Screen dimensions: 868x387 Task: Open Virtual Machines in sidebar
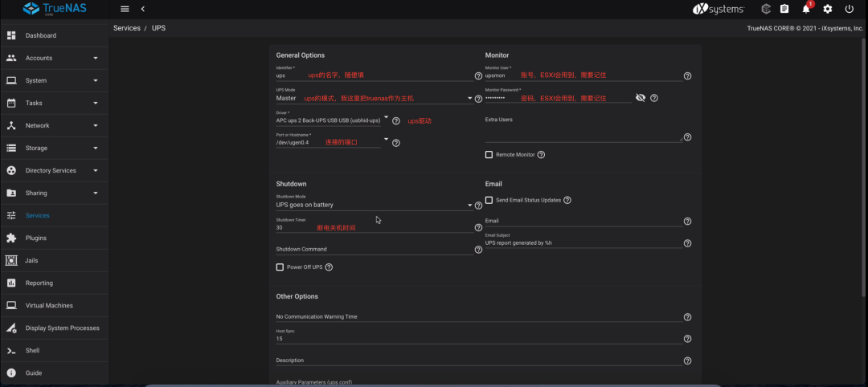pyautogui.click(x=55, y=305)
